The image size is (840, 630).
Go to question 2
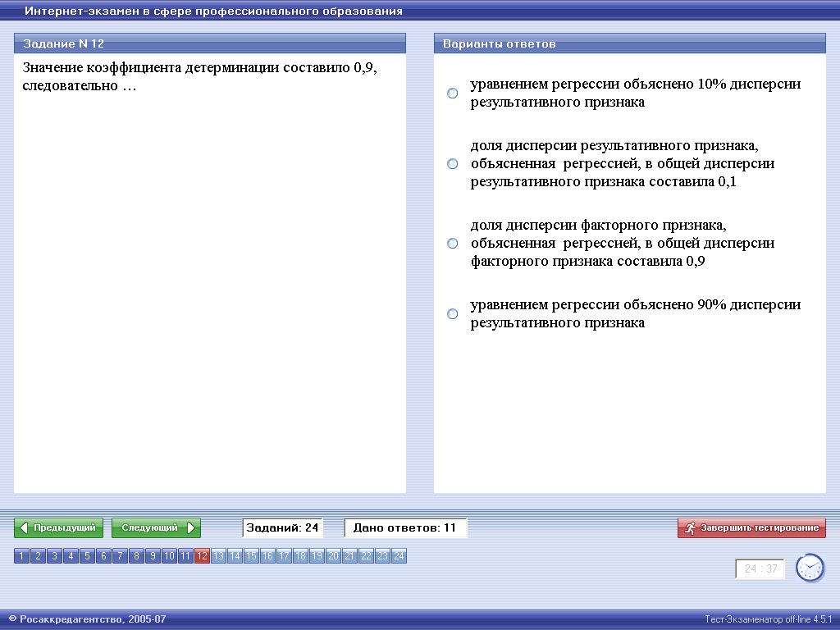tap(38, 556)
